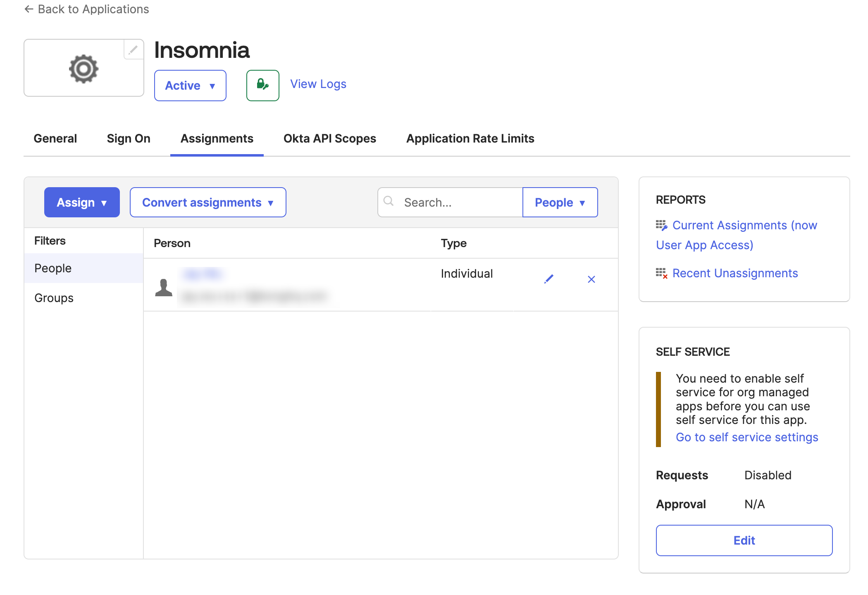Screen dimensions: 868x595
Task: Click the green lock key icon button
Action: pos(263,85)
